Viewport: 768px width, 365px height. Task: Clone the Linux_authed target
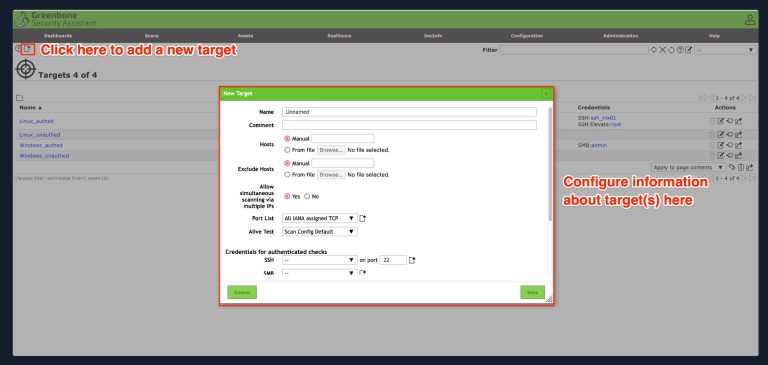coord(729,121)
